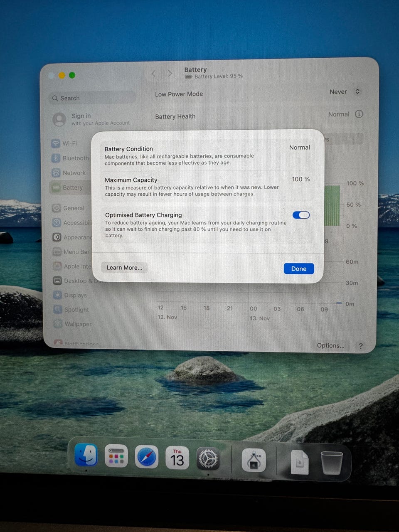Open Launchpad from the Dock
This screenshot has width=399, height=532.
tap(116, 456)
